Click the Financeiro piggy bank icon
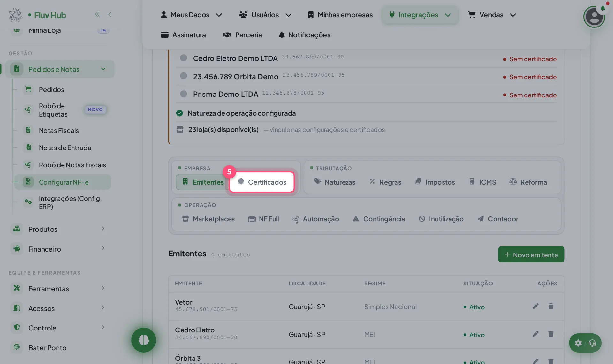 [x=17, y=249]
